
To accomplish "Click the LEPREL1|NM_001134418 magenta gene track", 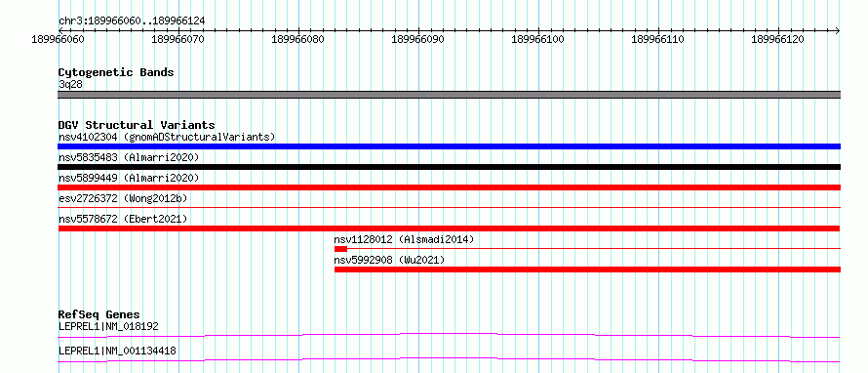I will [449, 359].
